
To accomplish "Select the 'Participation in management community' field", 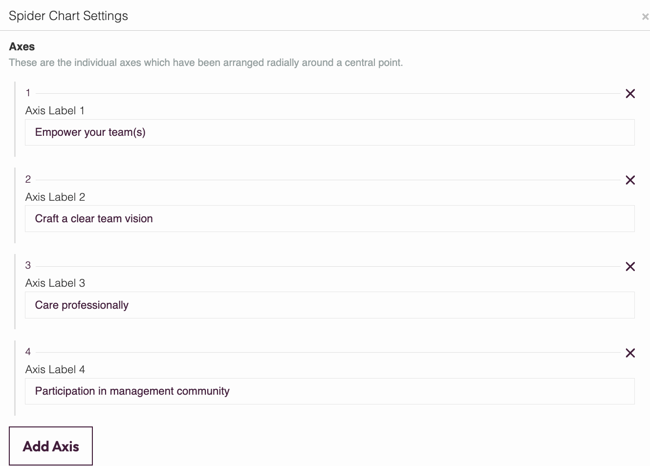I will coord(329,391).
